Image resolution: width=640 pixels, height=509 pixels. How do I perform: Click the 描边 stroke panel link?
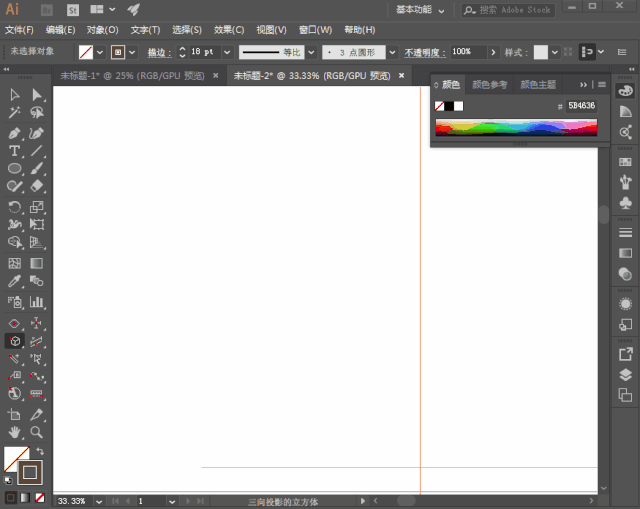point(159,52)
